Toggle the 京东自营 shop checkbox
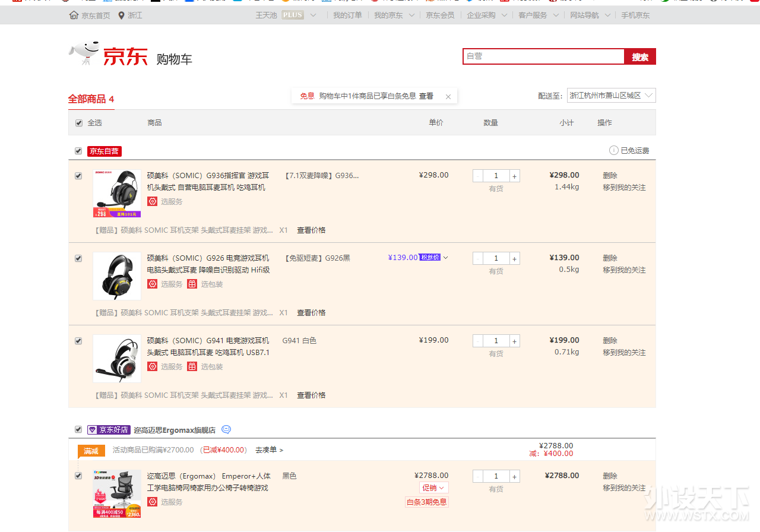 pos(78,151)
